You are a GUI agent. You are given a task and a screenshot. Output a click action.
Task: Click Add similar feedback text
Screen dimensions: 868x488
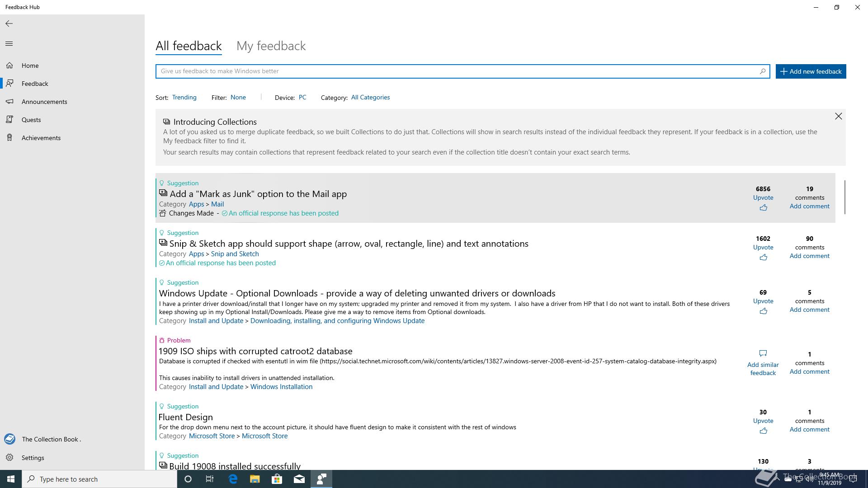tap(763, 369)
